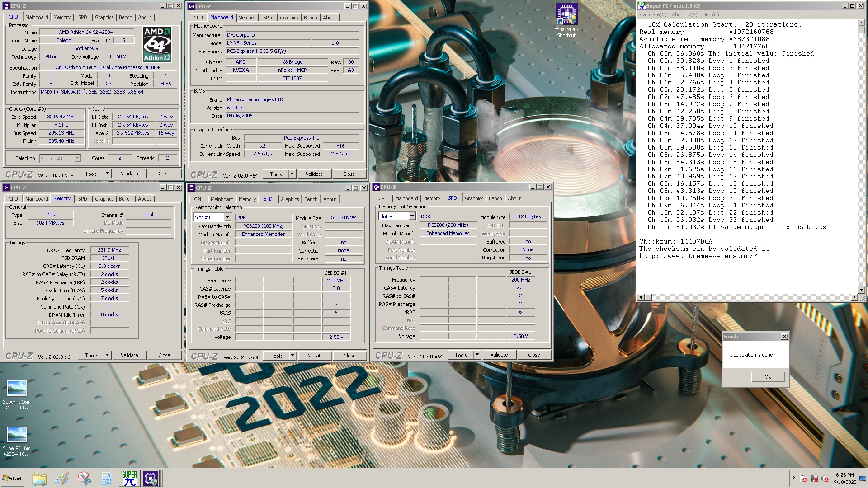Expand Tools arrow in the Memory-tab CPU-Z window
Viewport: 868px width, 488px height.
[x=107, y=355]
